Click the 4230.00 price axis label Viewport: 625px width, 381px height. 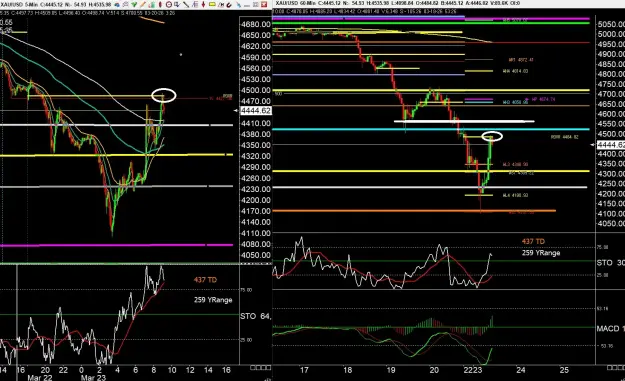point(256,189)
